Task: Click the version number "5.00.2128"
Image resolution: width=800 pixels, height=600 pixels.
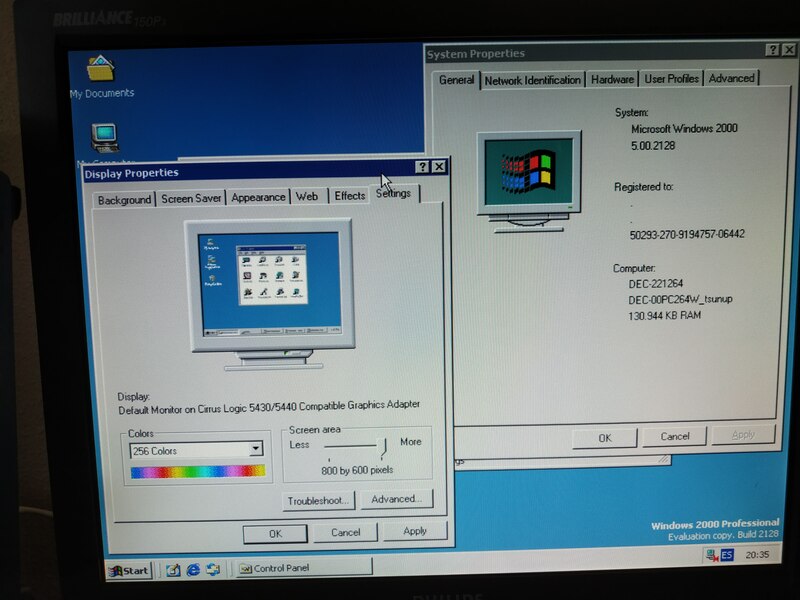Action: [x=653, y=146]
